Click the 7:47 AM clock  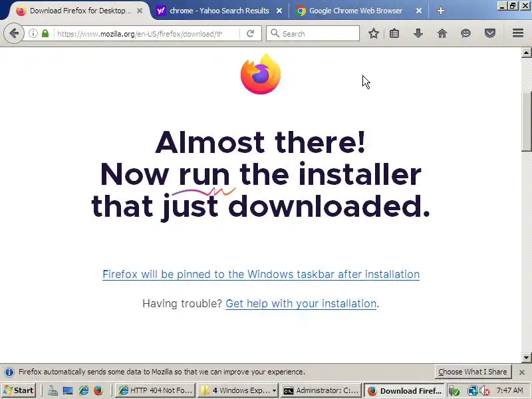[x=510, y=390]
